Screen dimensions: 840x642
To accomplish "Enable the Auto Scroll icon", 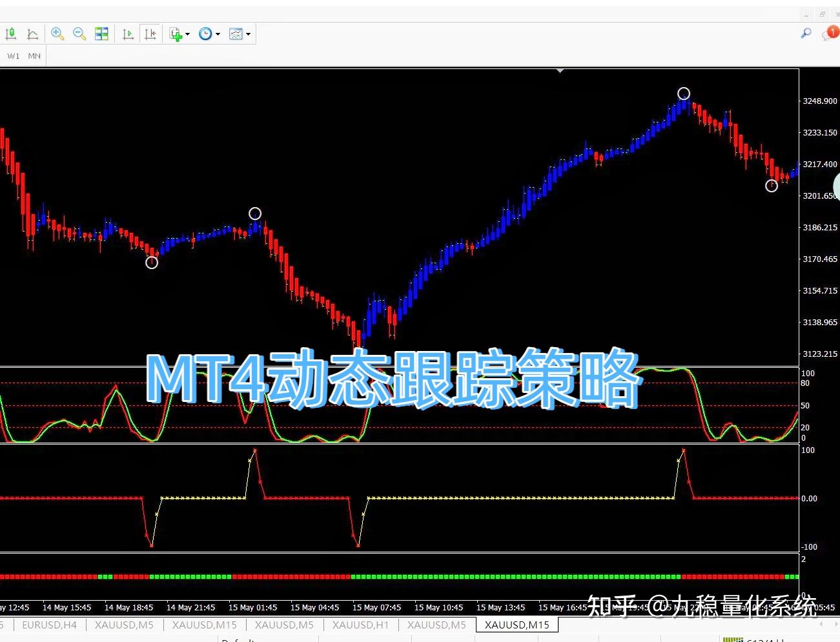I will [x=128, y=34].
